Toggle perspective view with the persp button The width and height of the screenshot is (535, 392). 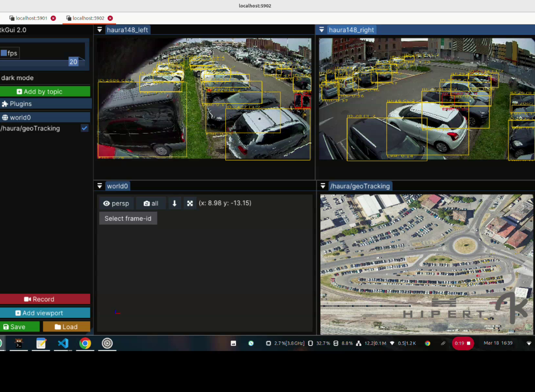(x=116, y=203)
